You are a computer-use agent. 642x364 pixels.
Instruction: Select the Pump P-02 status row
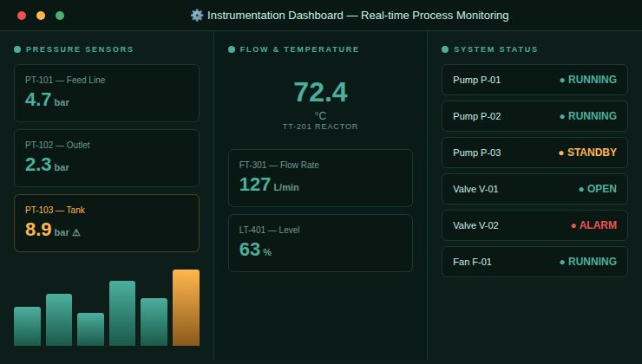coord(534,116)
